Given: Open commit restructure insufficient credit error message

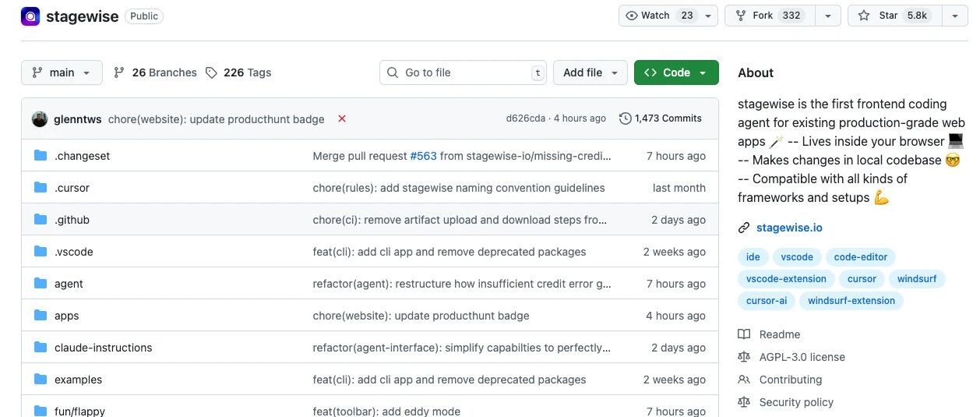Looking at the screenshot, I should pyautogui.click(x=462, y=284).
